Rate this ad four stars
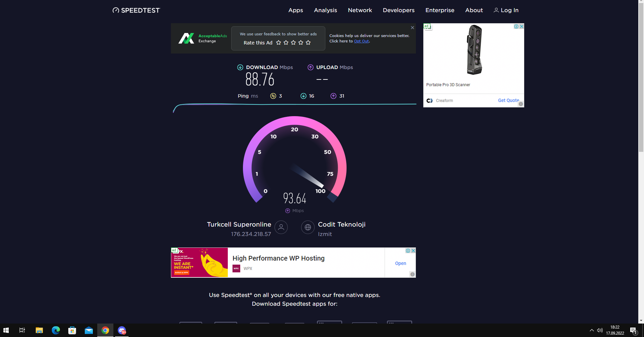The image size is (644, 337). (301, 43)
